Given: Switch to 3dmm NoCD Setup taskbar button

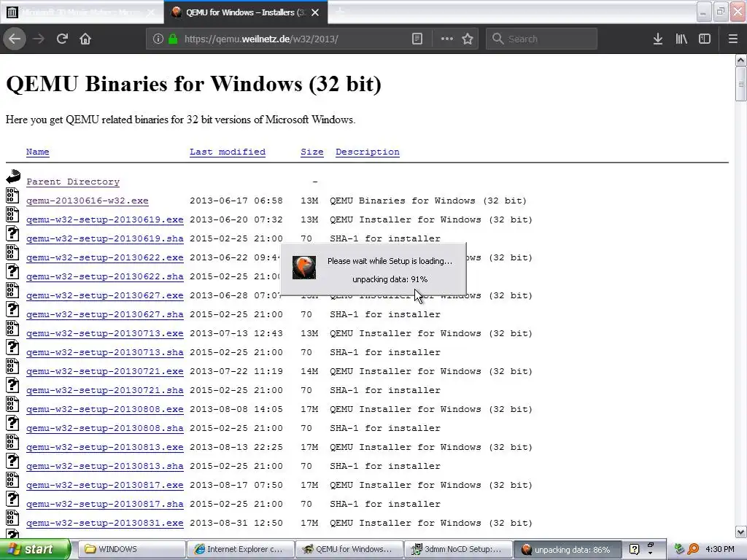Looking at the screenshot, I should 458,550.
